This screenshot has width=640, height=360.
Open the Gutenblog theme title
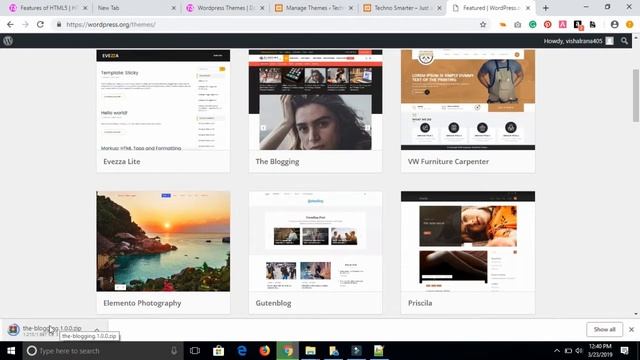(273, 303)
